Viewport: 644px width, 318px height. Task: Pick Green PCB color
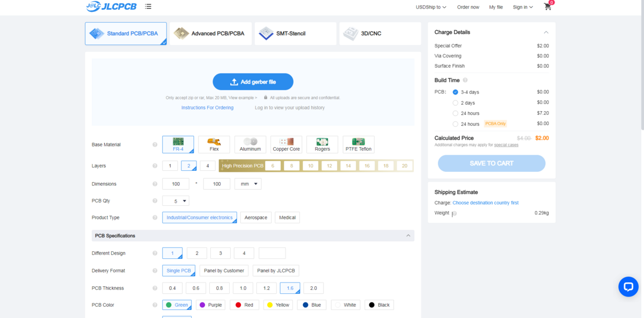point(177,305)
